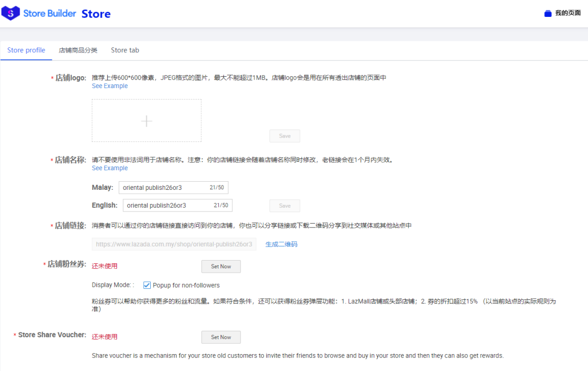Open See Example under 店铺名称
This screenshot has width=588, height=371.
[x=109, y=168]
